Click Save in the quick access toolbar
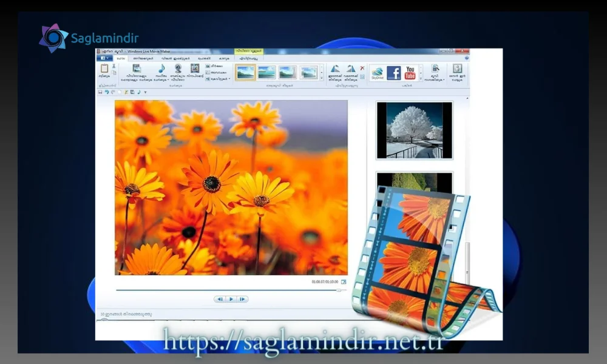607x364 pixels. coord(100,92)
